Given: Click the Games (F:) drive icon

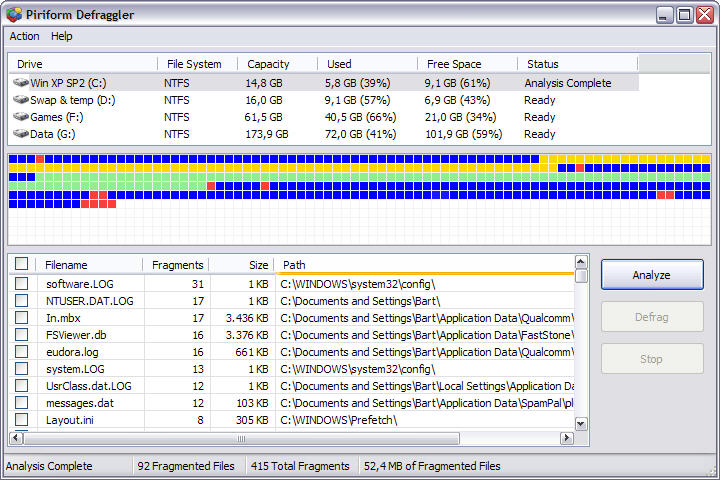Looking at the screenshot, I should pyautogui.click(x=21, y=117).
